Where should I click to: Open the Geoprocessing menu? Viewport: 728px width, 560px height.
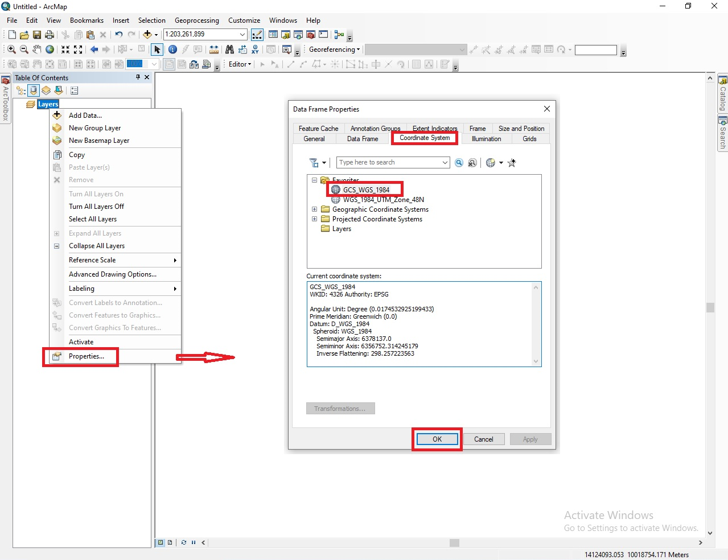[x=196, y=20]
